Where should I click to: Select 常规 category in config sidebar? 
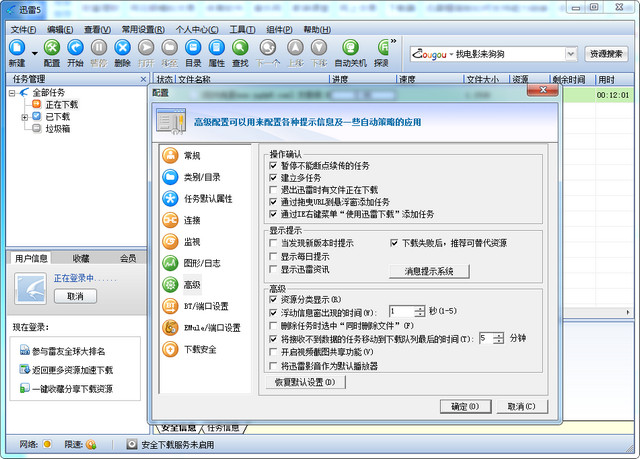point(182,155)
